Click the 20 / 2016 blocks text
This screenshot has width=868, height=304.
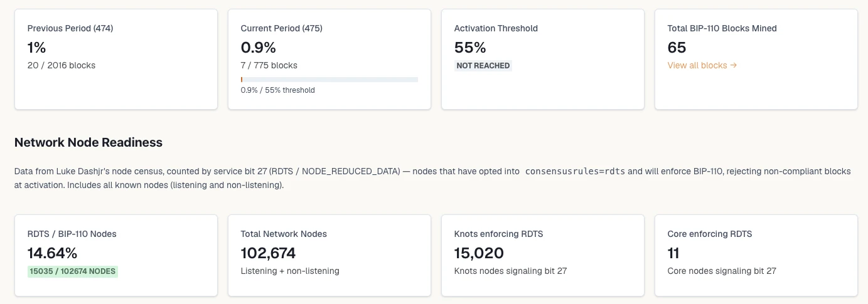point(62,65)
